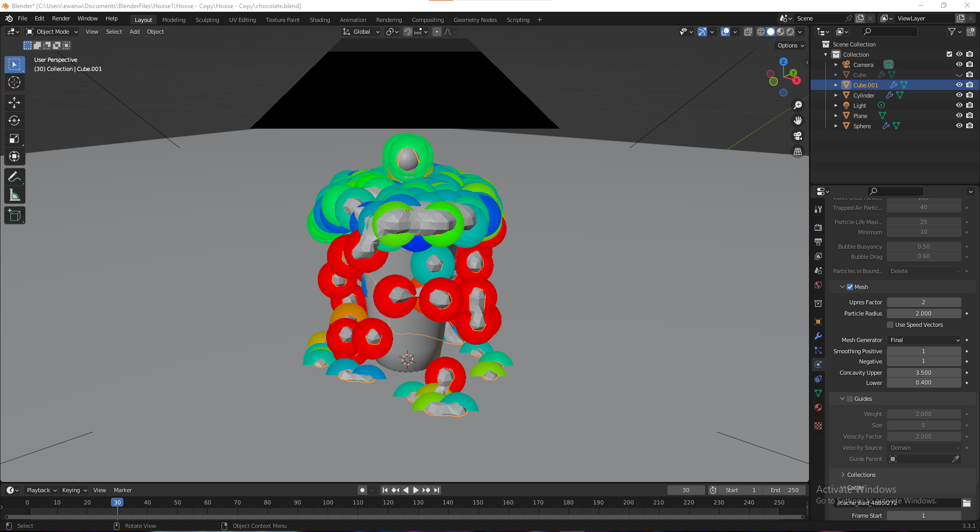
Task: Toggle Use Speed Vectors checkbox
Action: coord(890,325)
